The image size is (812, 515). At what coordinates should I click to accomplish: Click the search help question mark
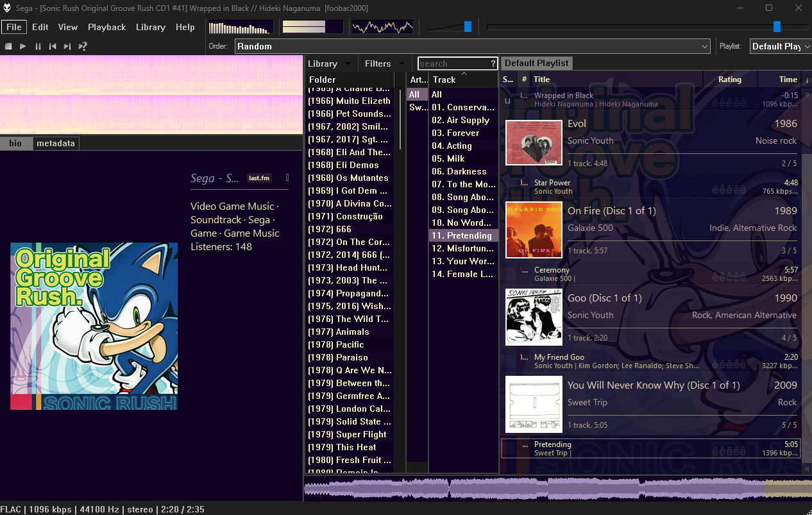pyautogui.click(x=493, y=63)
